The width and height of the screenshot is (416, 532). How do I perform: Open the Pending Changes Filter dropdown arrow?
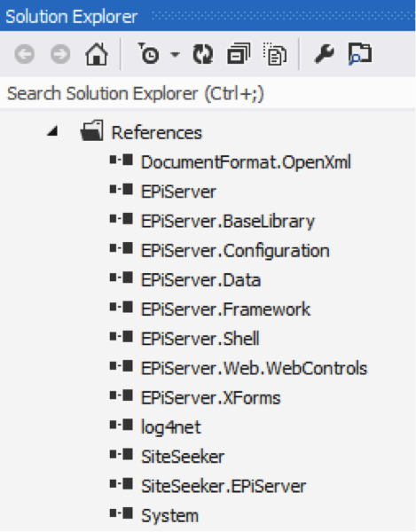pos(175,54)
